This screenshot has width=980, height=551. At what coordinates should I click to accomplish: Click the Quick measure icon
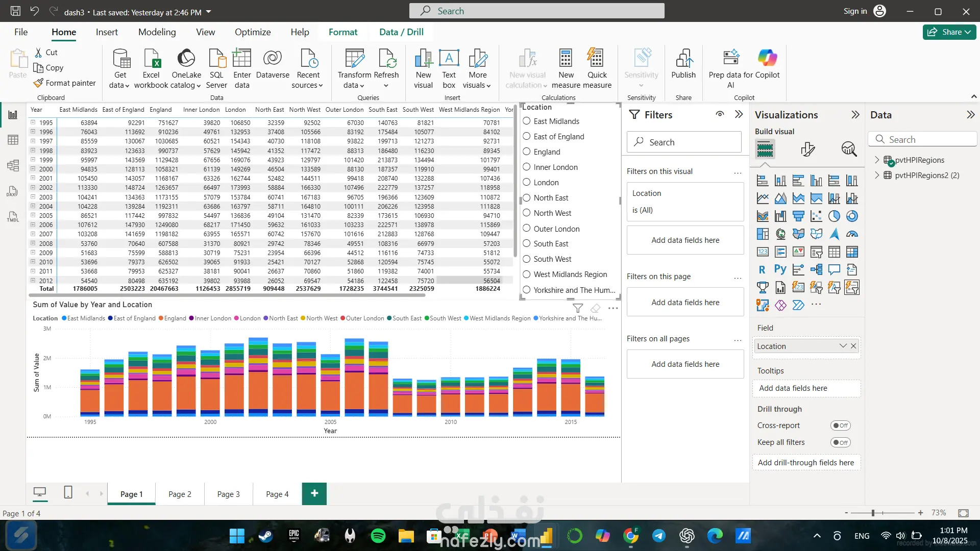[x=596, y=59]
